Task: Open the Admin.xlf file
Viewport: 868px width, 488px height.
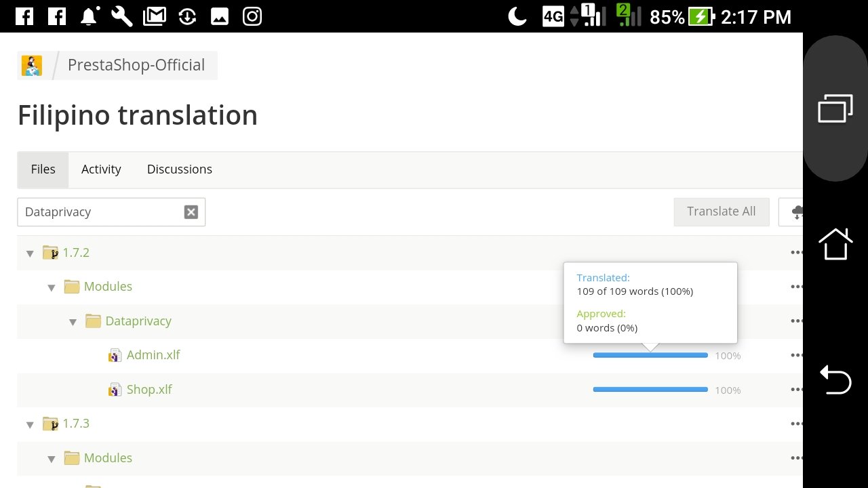Action: point(153,355)
